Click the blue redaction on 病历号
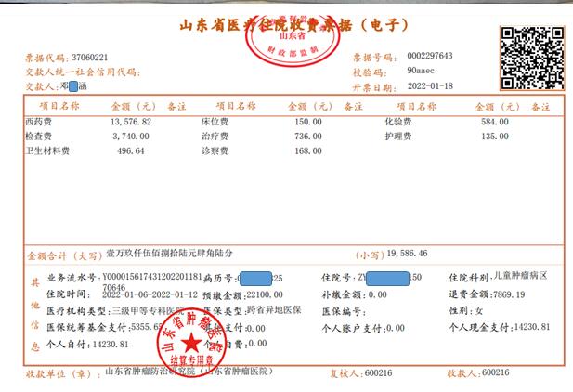The image size is (573, 392). tap(255, 278)
